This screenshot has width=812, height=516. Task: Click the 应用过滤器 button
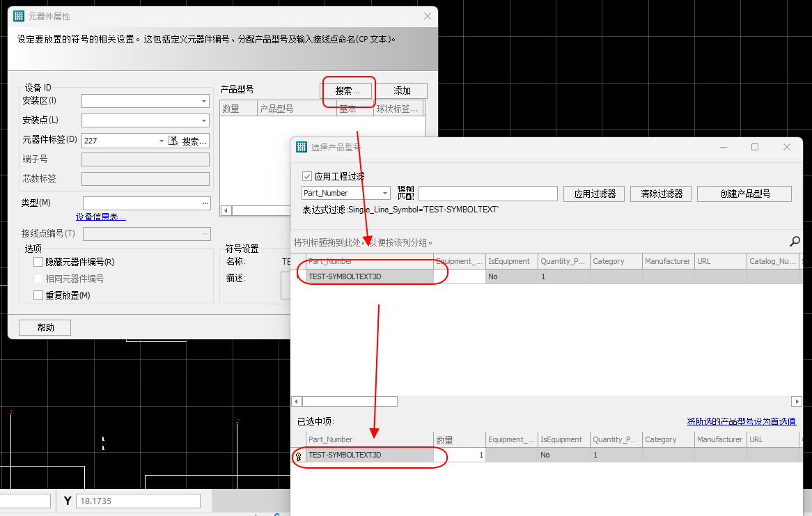[595, 194]
